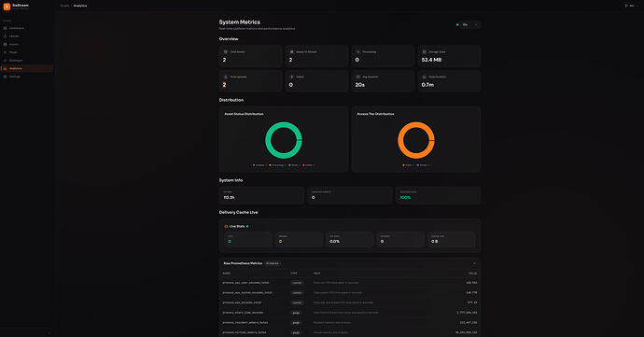Click the process_cpu_user_seconds_total row name
The image size is (644, 337).
(245, 283)
